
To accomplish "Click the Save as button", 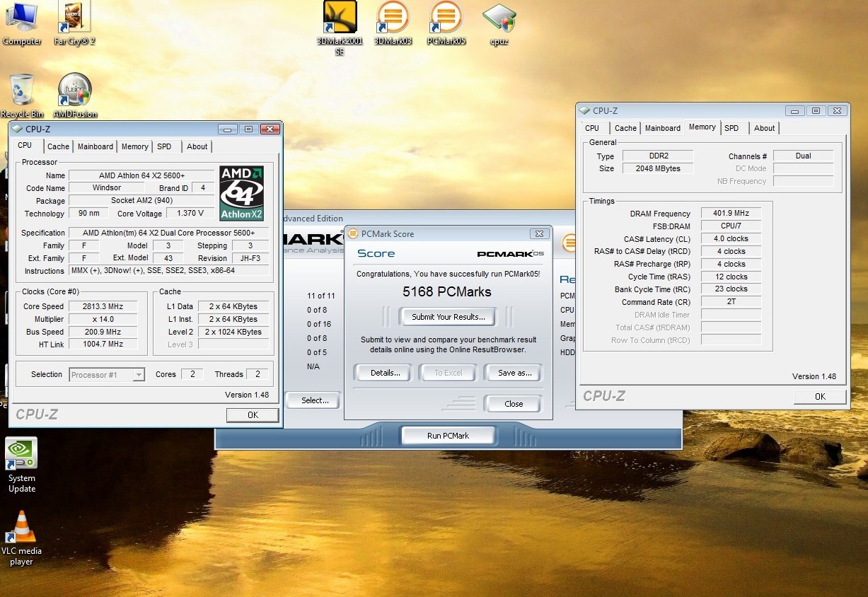I will [x=514, y=373].
